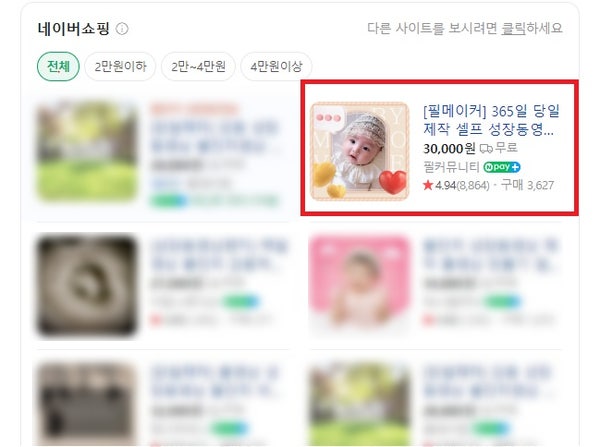Screen dimensions: 600x447
Task: Click the 30,000원 price text
Action: click(x=449, y=148)
